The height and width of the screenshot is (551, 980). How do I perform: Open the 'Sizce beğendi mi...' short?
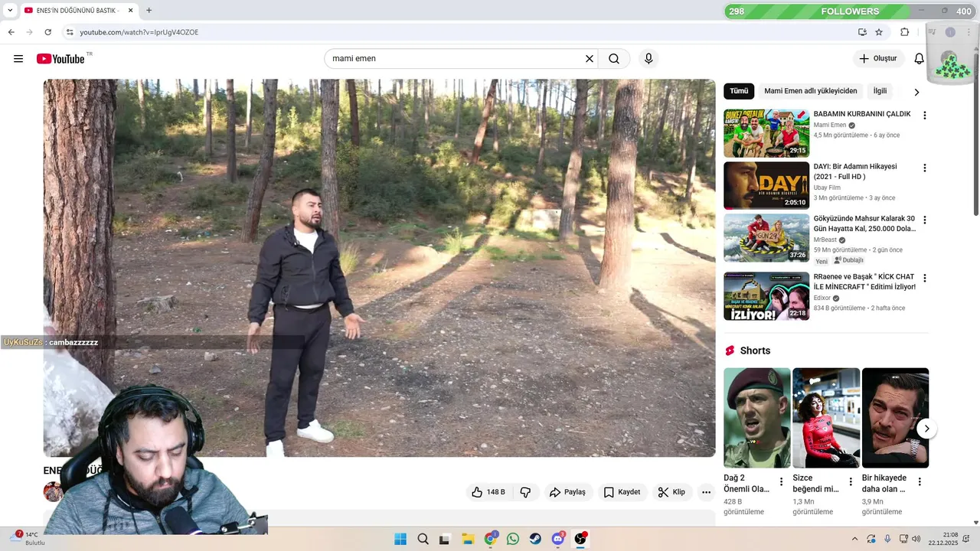[826, 418]
